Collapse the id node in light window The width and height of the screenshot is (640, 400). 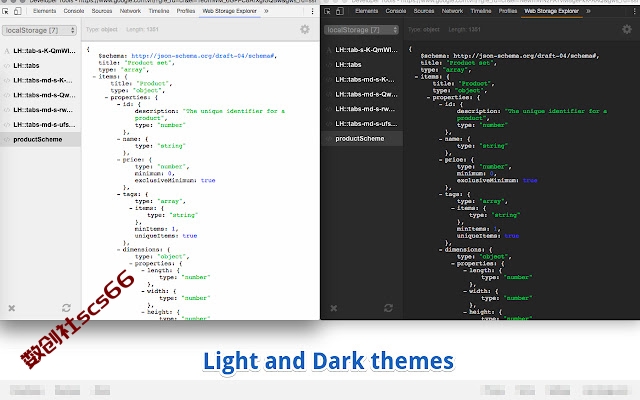point(119,104)
